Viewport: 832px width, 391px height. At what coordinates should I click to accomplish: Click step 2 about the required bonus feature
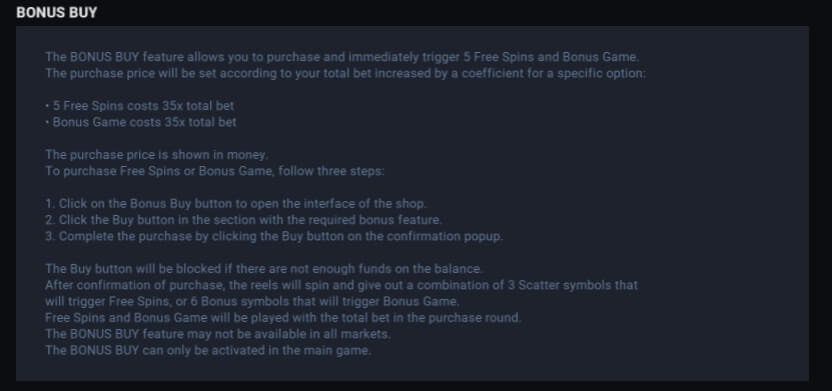coord(244,220)
